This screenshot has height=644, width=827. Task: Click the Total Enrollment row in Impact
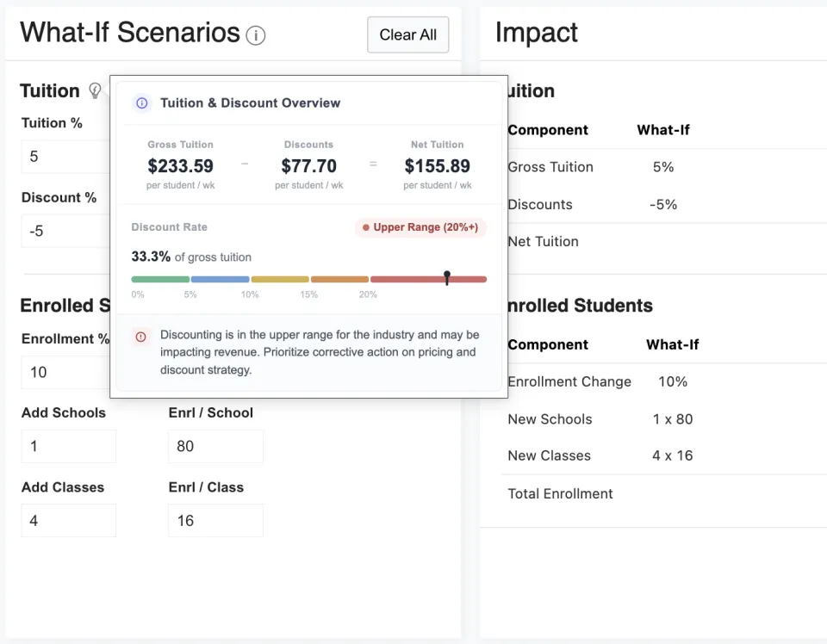click(x=561, y=494)
